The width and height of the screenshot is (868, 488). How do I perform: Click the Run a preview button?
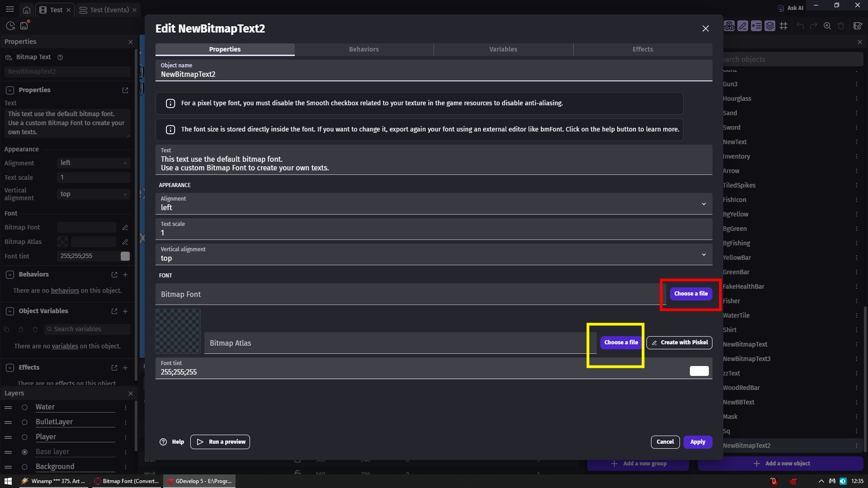coord(220,441)
